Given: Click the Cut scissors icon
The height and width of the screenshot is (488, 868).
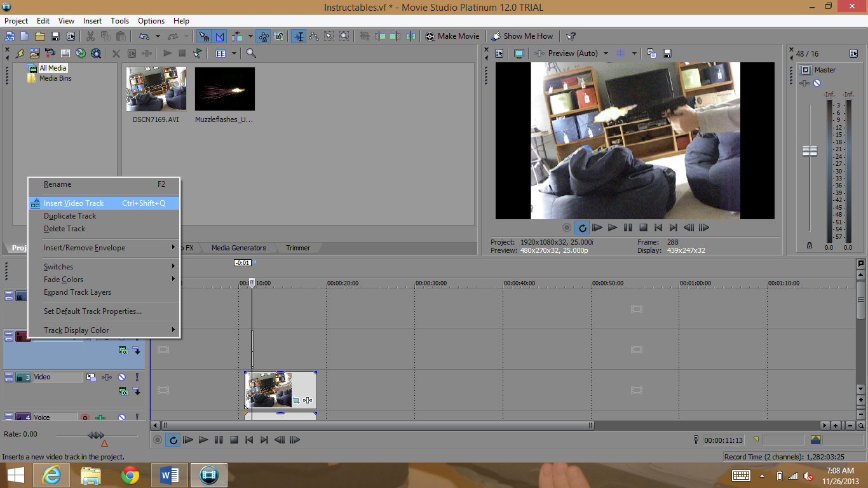Looking at the screenshot, I should point(90,36).
